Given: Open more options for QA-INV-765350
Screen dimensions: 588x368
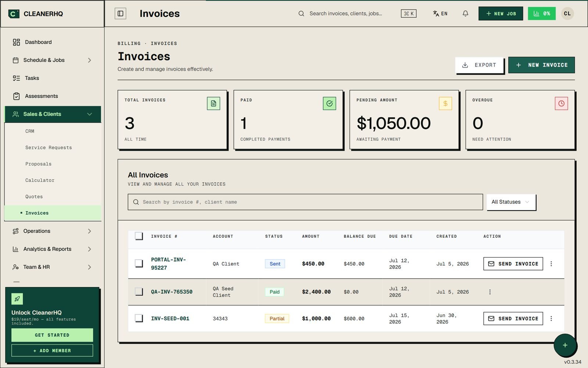Looking at the screenshot, I should click(x=490, y=292).
